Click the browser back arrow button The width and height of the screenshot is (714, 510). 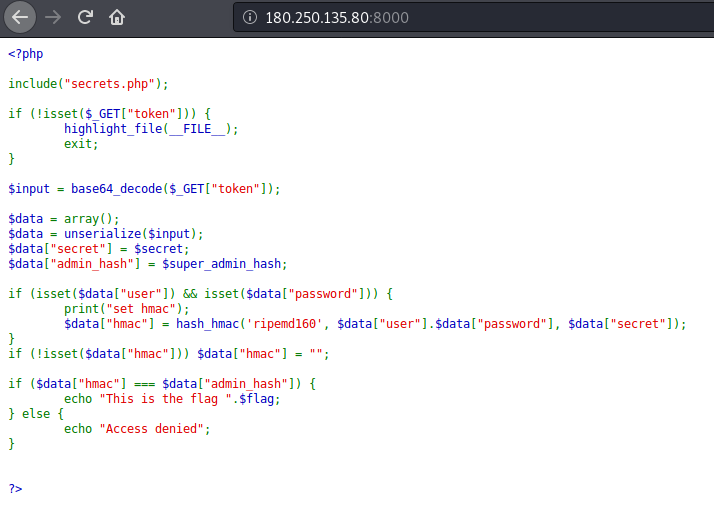point(21,17)
